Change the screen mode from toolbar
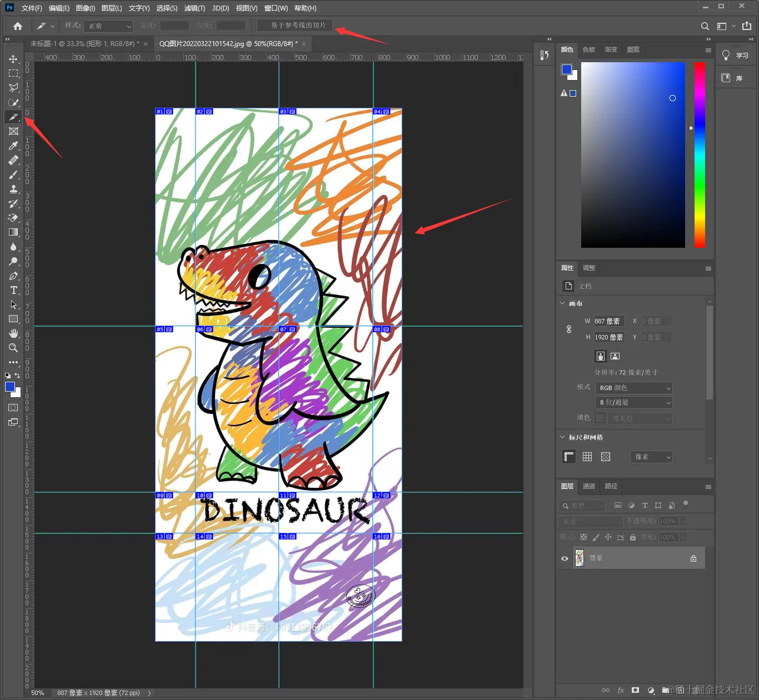Image resolution: width=759 pixels, height=700 pixels. 13,422
